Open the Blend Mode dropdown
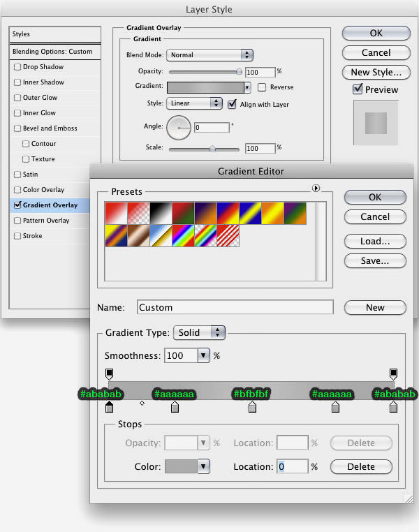 pyautogui.click(x=209, y=55)
